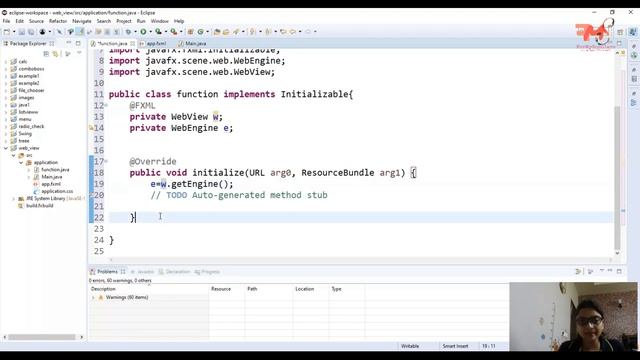Click the Coverage run icon
Screen dimensions: 640x360
(x=158, y=32)
